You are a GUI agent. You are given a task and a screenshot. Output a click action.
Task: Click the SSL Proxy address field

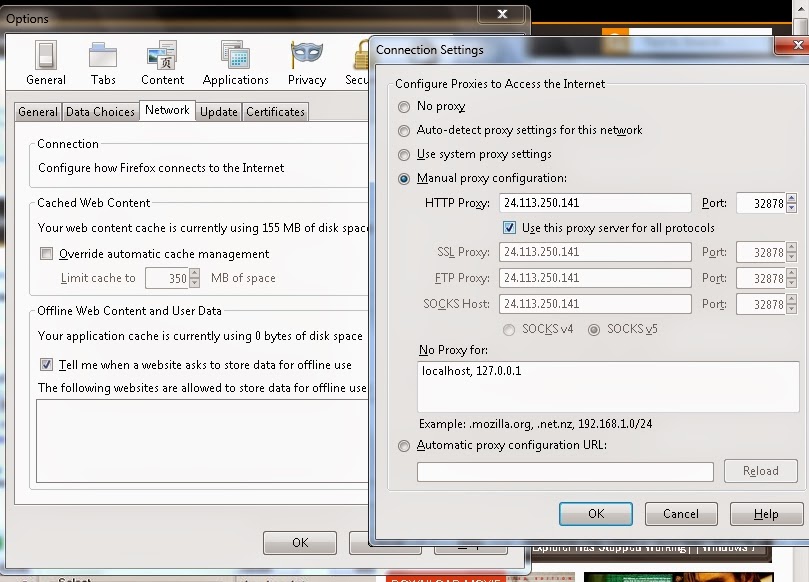click(595, 252)
